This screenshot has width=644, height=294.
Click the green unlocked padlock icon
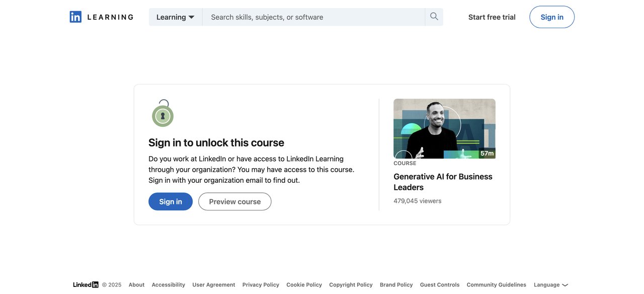(163, 113)
